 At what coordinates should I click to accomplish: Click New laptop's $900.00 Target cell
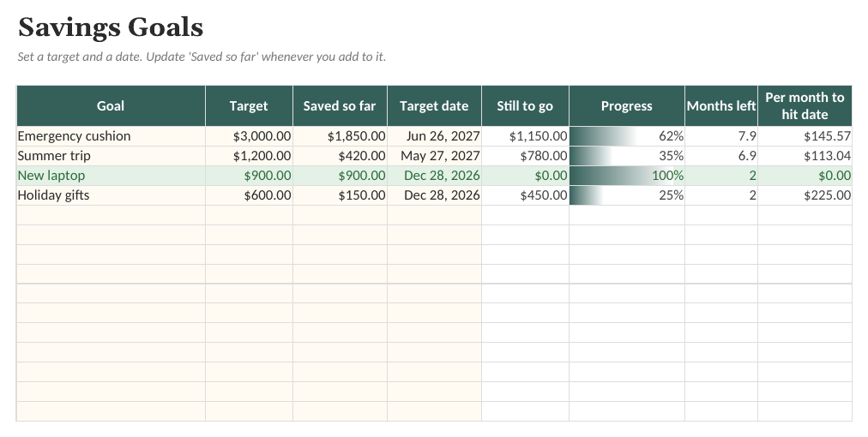(249, 176)
